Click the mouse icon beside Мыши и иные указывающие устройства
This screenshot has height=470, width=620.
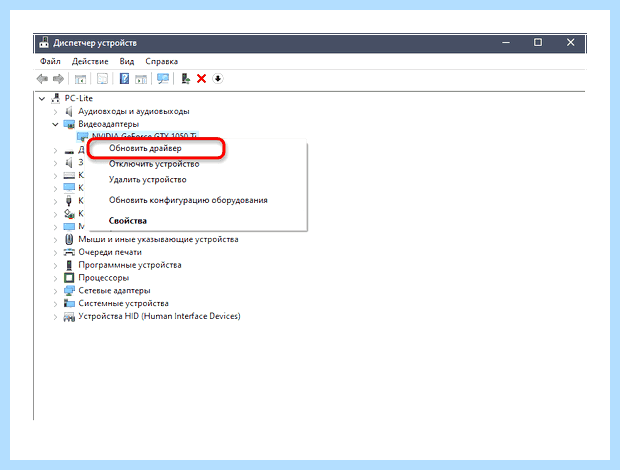(69, 239)
